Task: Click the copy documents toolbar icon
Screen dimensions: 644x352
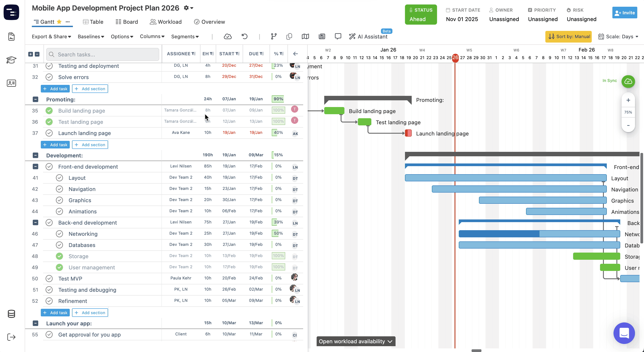Action: pos(289,36)
